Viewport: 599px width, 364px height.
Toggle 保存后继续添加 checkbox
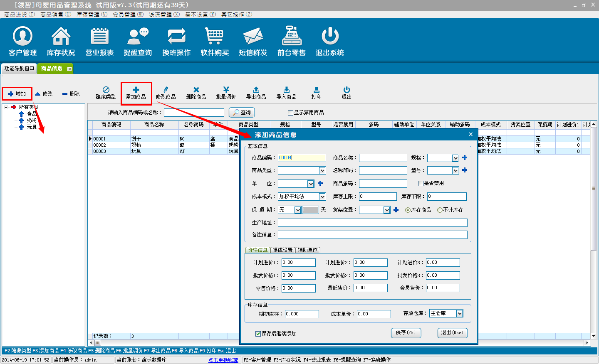258,334
